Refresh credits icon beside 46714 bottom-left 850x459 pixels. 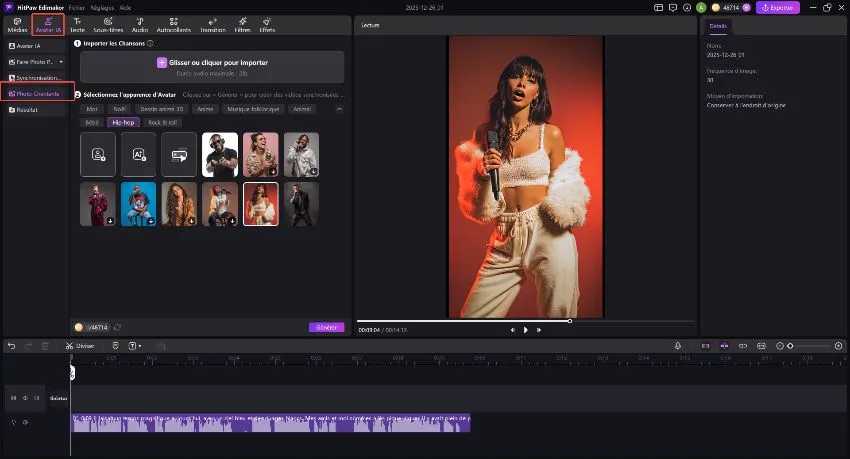pos(118,327)
